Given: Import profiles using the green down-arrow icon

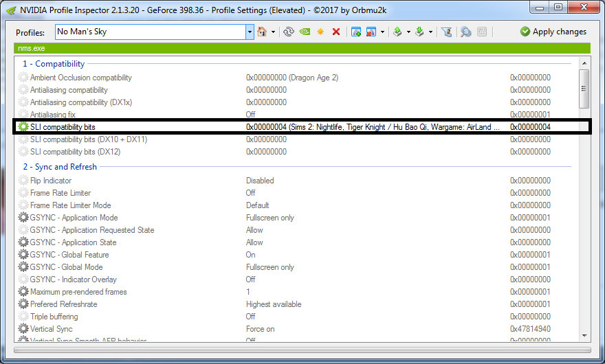Looking at the screenshot, I should [x=419, y=32].
